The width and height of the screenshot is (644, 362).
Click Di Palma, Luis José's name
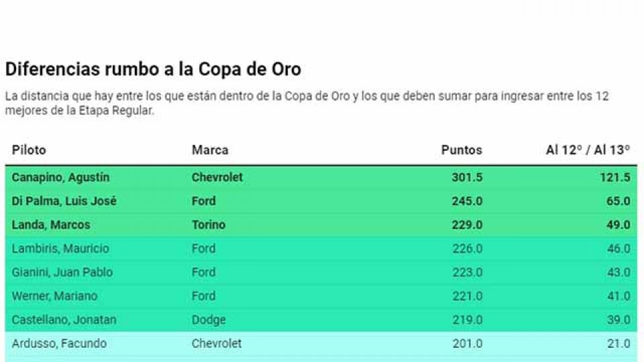pos(64,201)
